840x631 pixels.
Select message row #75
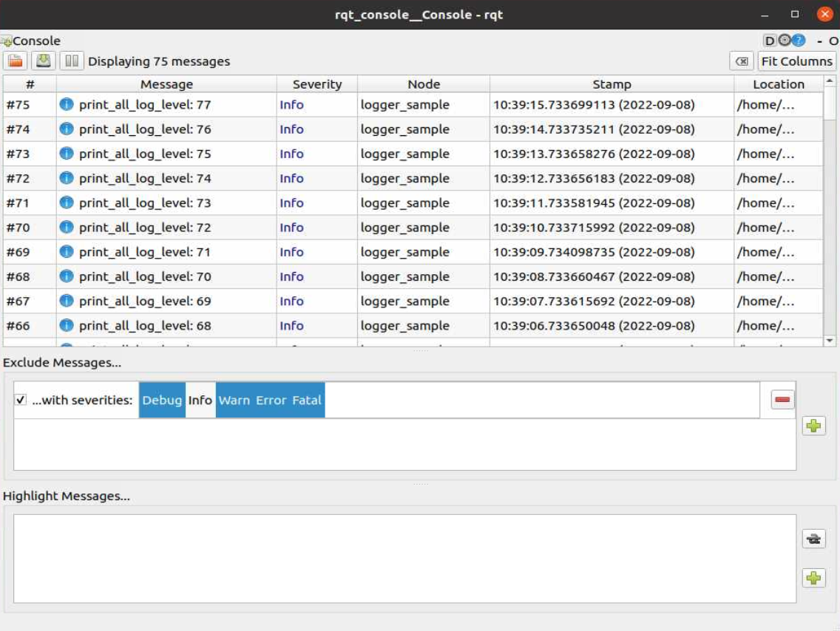pos(413,105)
